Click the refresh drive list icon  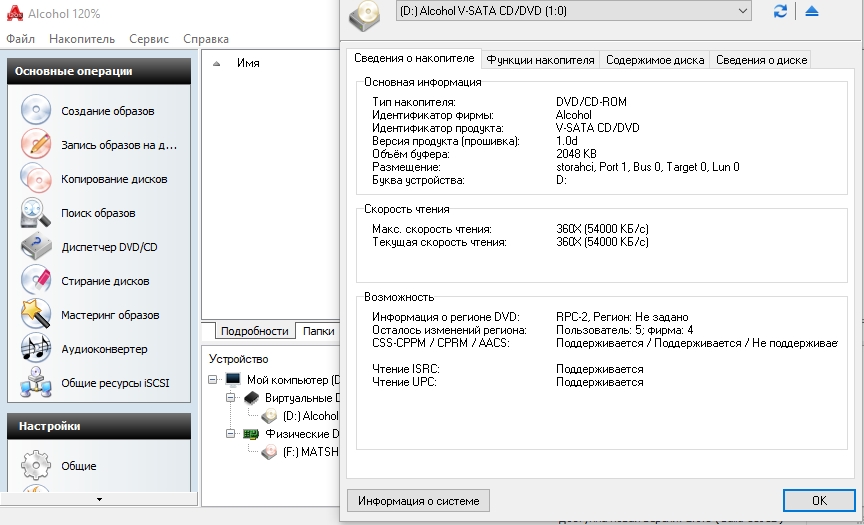click(x=780, y=11)
